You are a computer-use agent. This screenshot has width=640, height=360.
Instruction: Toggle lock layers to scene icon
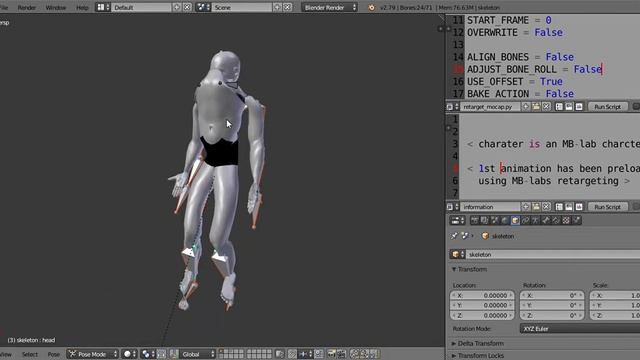pyautogui.click(x=280, y=353)
